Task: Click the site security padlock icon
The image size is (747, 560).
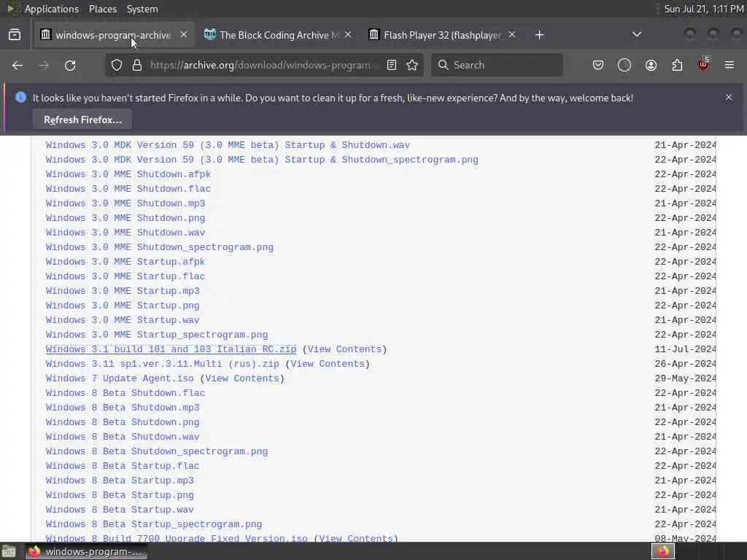Action: click(137, 65)
